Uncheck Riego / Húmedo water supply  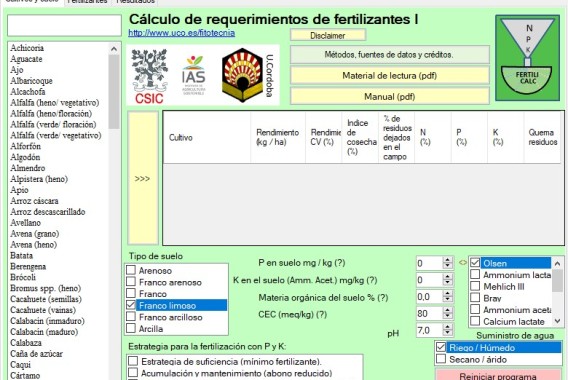click(441, 347)
